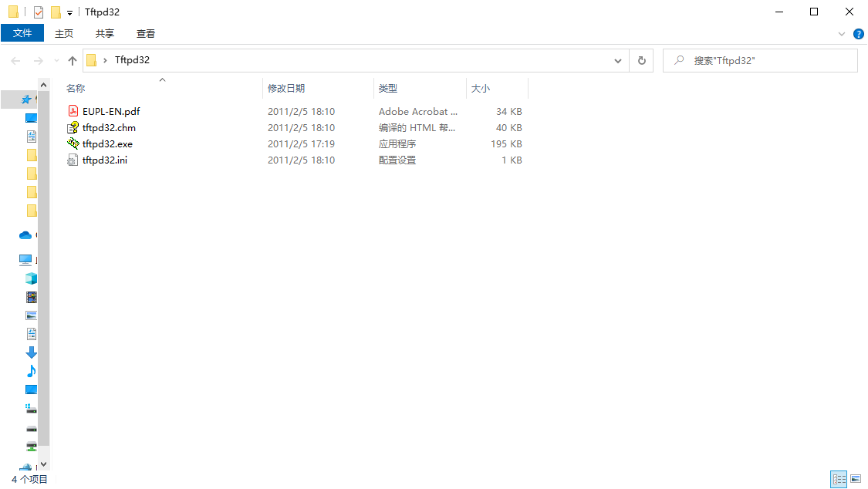The height and width of the screenshot is (489, 868).
Task: Select the EUPL-EN.pdf Acrobat file icon
Action: point(73,111)
